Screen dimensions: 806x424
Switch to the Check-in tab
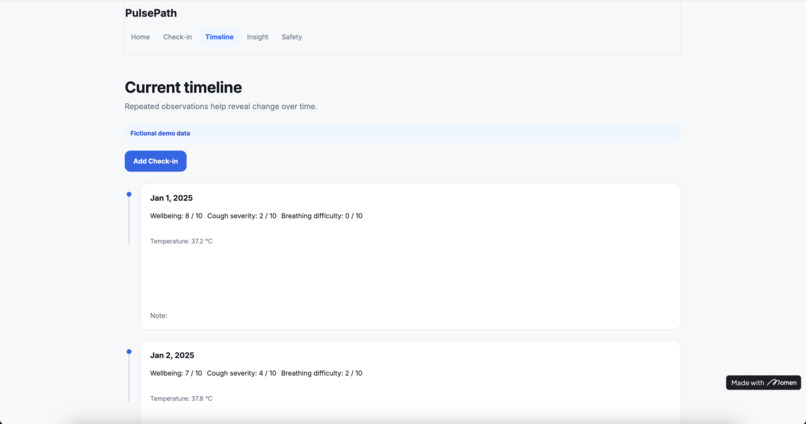(177, 37)
